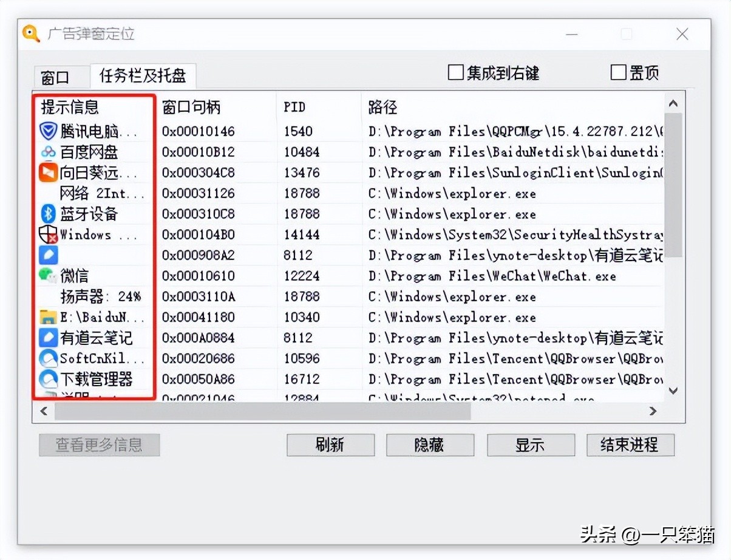Click the scrollbar down arrow
This screenshot has width=731, height=560.
coord(673,391)
